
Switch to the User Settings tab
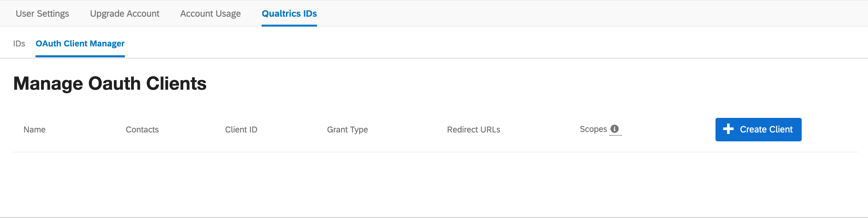click(43, 14)
